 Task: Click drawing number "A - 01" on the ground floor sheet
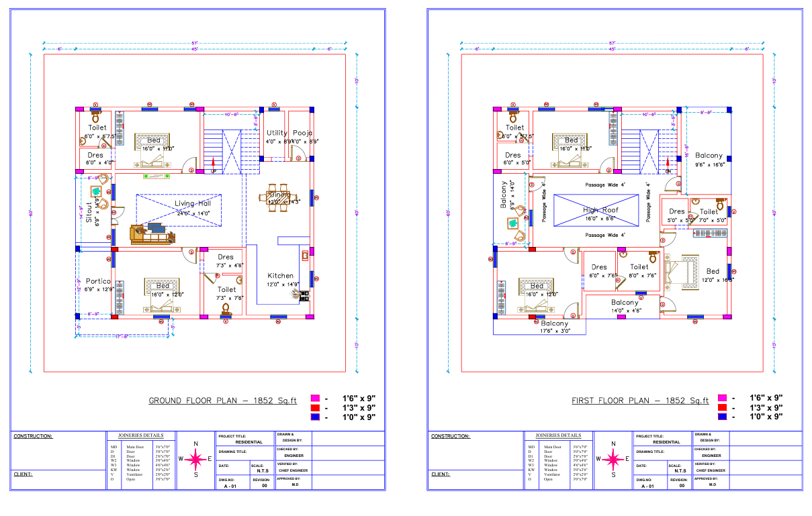pyautogui.click(x=230, y=486)
